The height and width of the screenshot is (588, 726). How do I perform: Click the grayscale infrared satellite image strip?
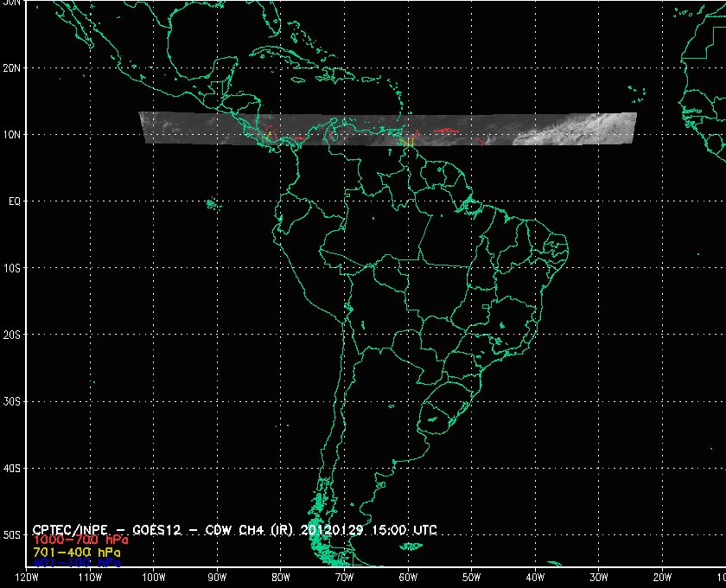tap(388, 129)
